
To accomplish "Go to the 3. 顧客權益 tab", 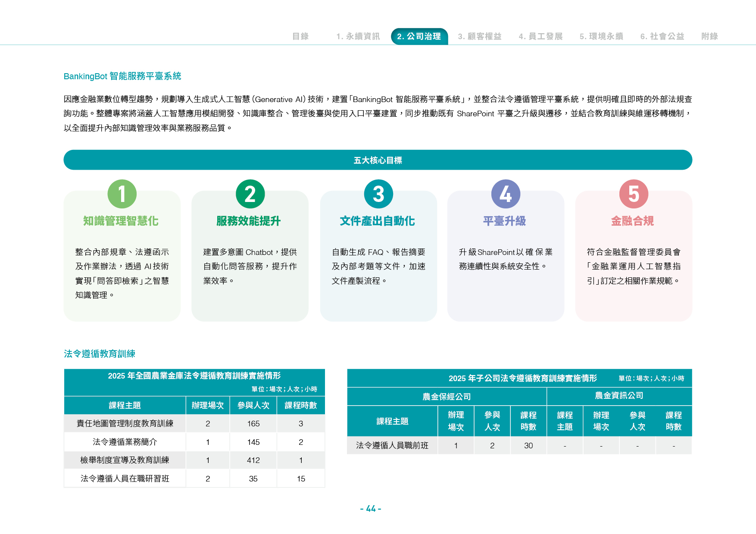I will [x=479, y=36].
